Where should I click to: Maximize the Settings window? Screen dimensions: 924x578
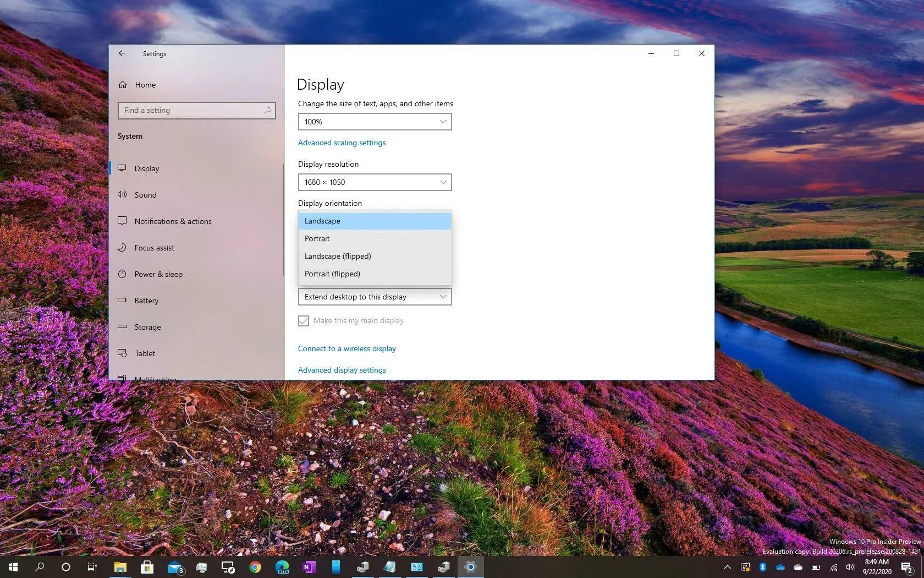point(676,53)
